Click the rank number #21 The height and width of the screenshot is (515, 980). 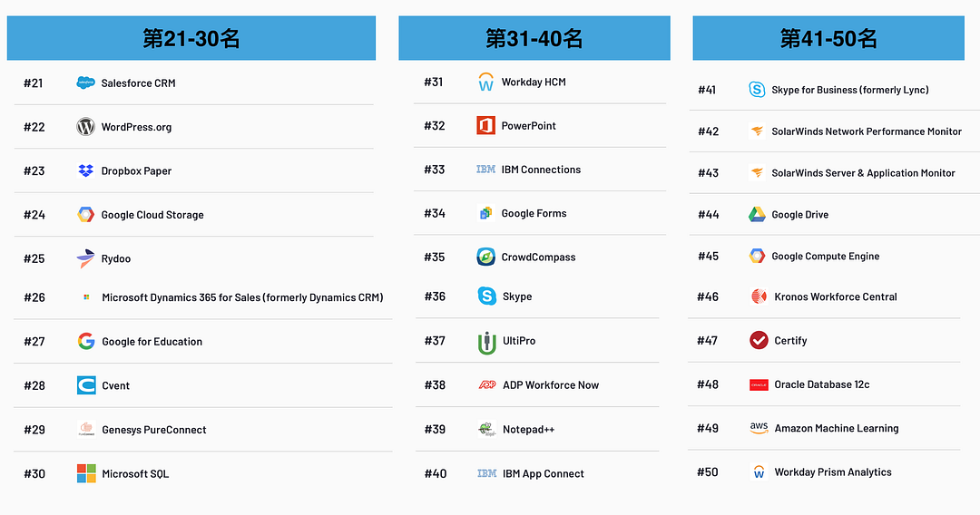pos(34,83)
